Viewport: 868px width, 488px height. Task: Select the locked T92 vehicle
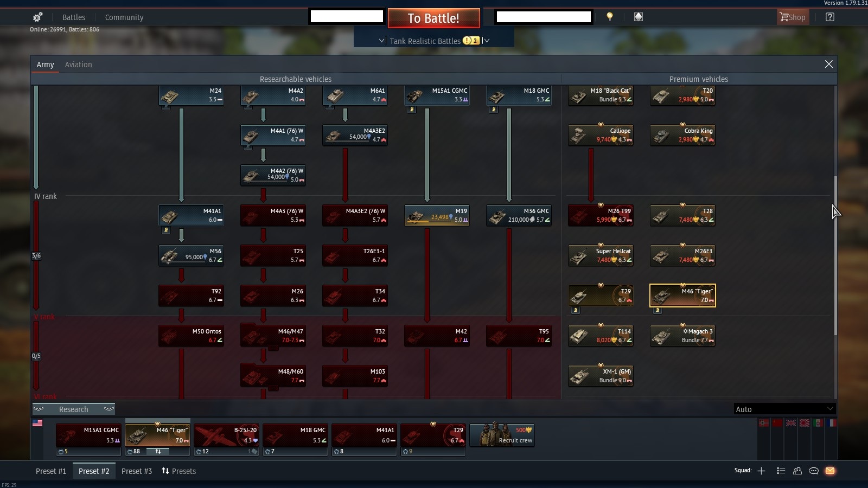(192, 296)
